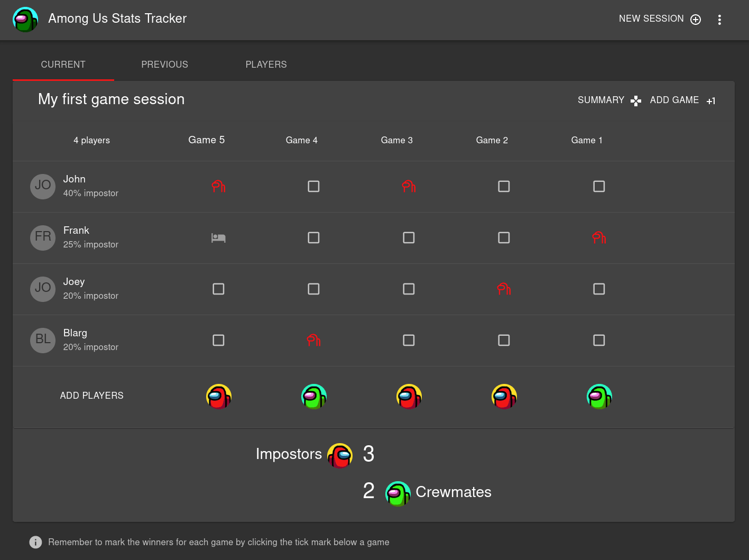Click the session title 'My first game session'
749x560 pixels.
coord(112,99)
